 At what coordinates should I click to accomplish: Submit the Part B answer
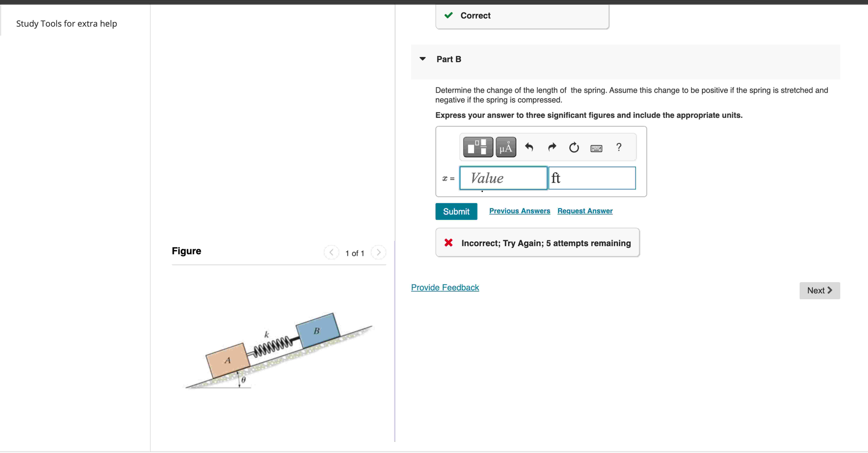456,211
